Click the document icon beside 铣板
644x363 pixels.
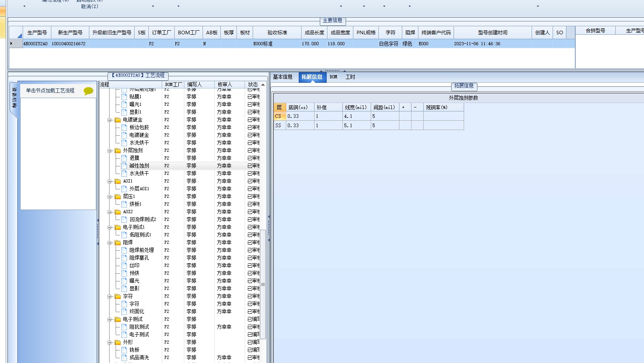(125, 350)
